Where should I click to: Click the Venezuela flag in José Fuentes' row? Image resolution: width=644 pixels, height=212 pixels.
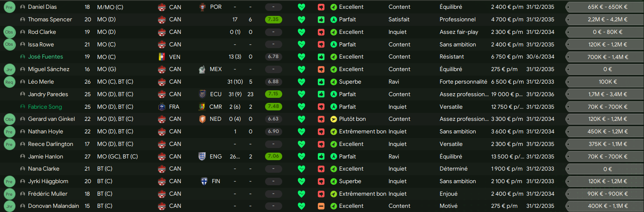(162, 57)
